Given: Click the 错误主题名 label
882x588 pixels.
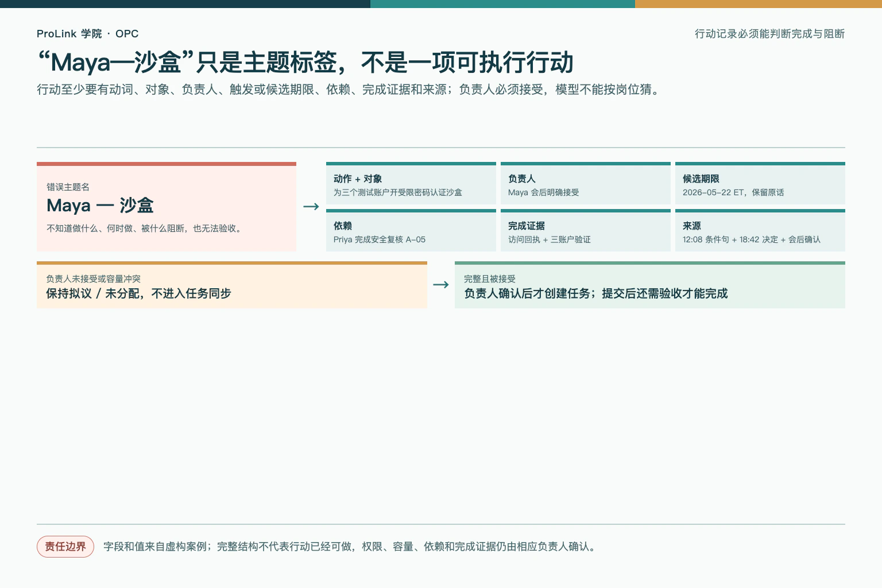Looking at the screenshot, I should pyautogui.click(x=68, y=187).
